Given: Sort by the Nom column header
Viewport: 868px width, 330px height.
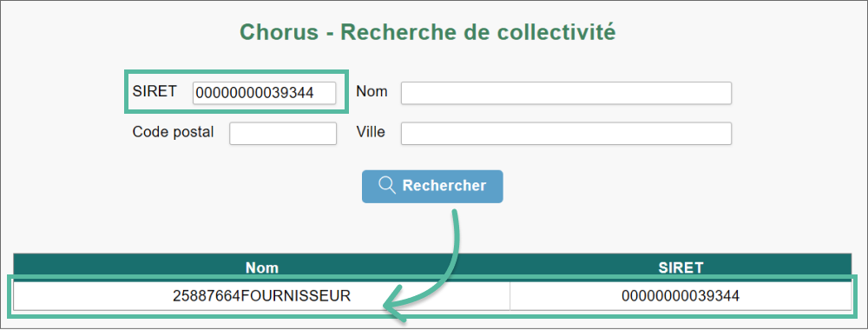Looking at the screenshot, I should (262, 268).
